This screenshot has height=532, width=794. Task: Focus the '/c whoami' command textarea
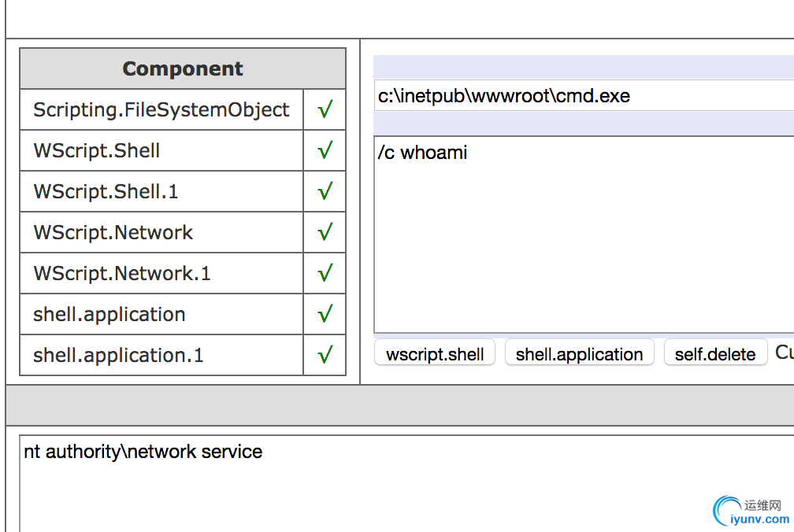(583, 235)
